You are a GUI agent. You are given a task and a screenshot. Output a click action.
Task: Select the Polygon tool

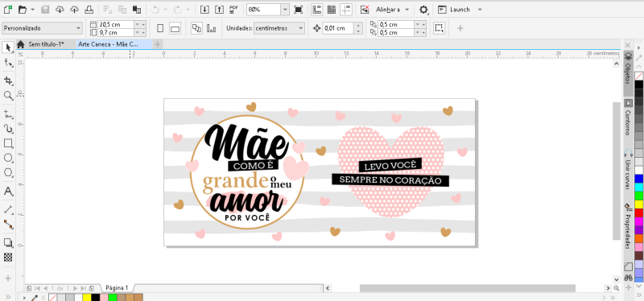(8, 173)
